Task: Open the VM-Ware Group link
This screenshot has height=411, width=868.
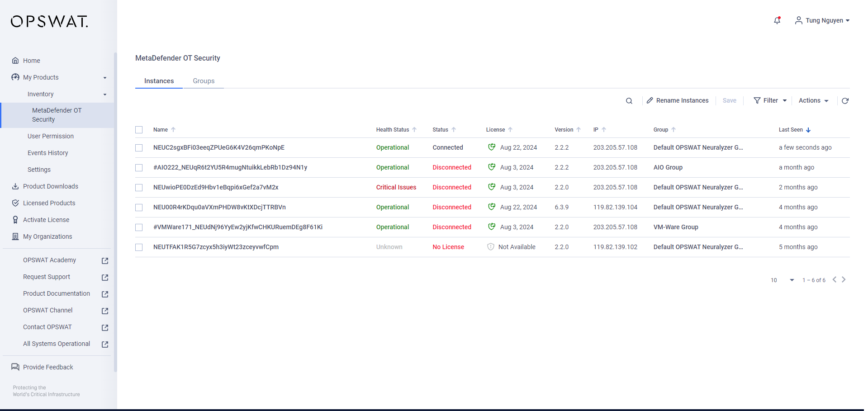Action: pyautogui.click(x=676, y=227)
